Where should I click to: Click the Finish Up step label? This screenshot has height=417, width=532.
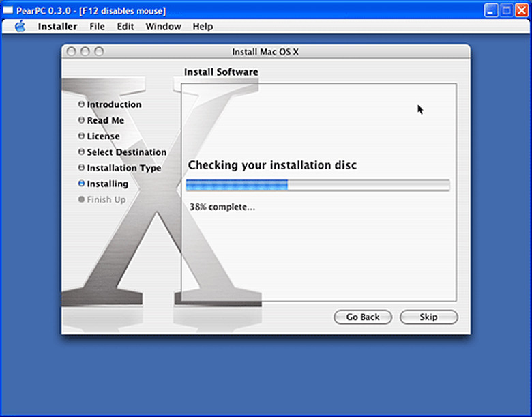(106, 200)
